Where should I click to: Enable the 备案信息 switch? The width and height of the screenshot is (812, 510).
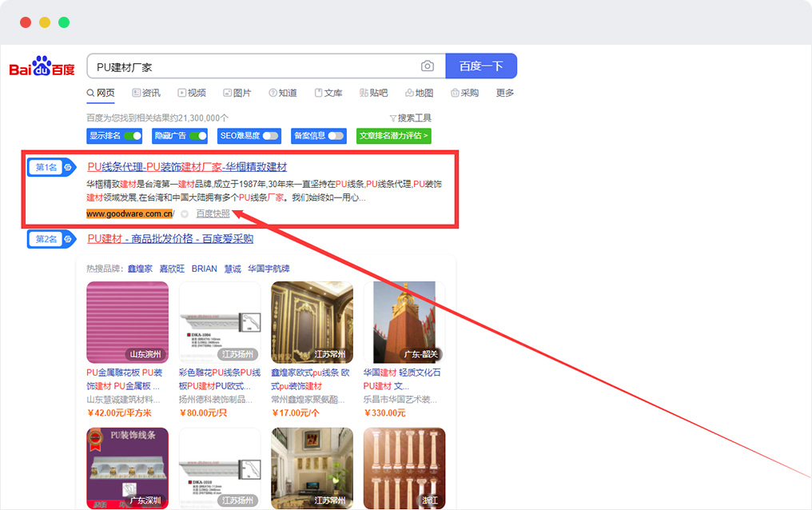point(336,136)
